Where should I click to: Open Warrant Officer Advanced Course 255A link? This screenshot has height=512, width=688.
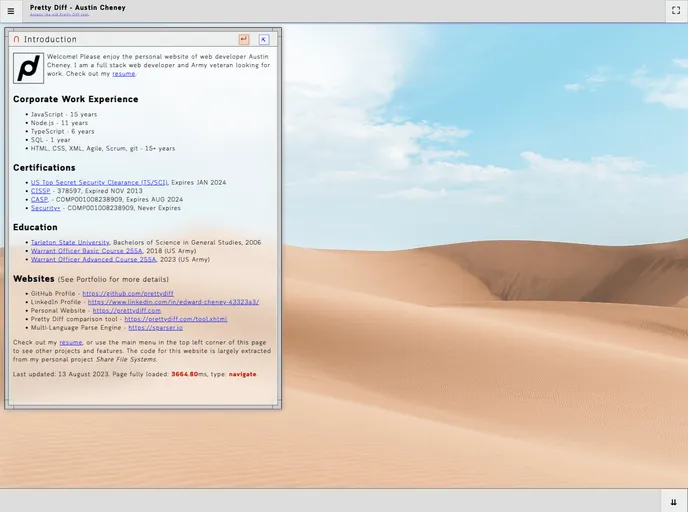coord(93,259)
